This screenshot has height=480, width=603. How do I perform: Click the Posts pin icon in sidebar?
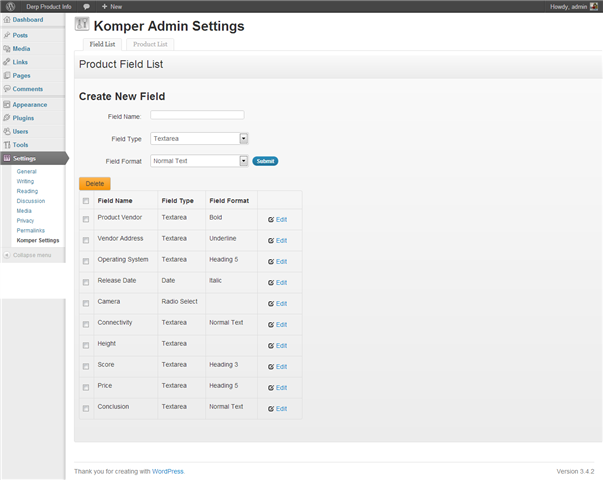tap(7, 35)
